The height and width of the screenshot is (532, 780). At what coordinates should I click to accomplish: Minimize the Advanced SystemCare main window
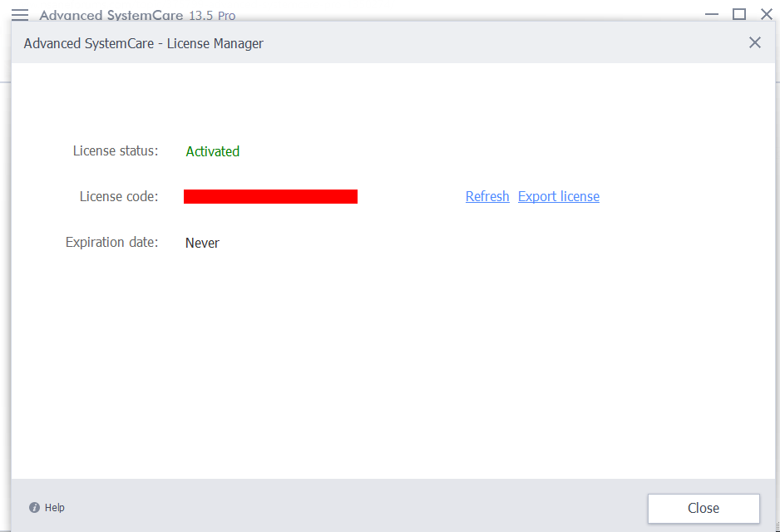[712, 14]
